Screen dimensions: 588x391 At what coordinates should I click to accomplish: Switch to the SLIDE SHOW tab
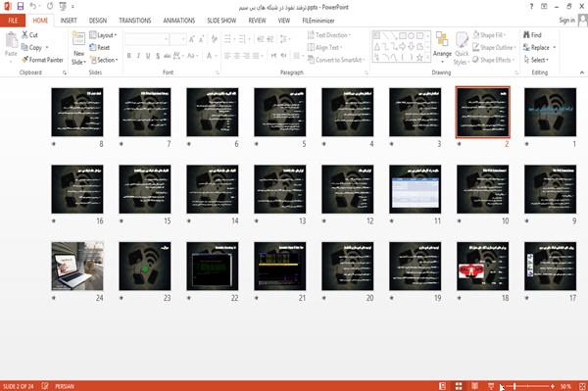tap(221, 21)
